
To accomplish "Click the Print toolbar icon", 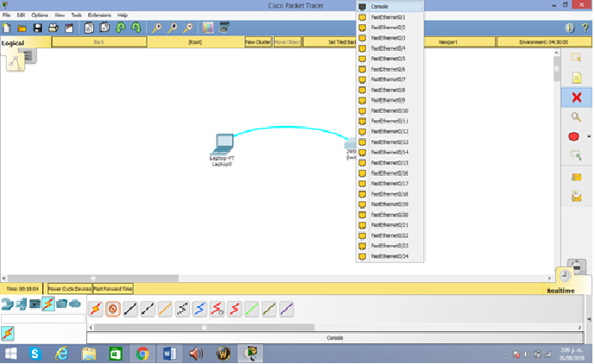I will [53, 28].
